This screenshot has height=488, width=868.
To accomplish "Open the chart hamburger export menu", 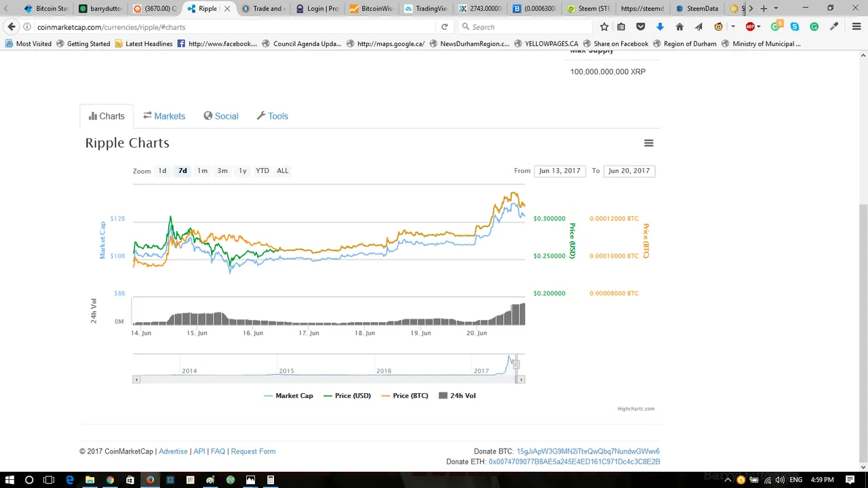I will 648,143.
